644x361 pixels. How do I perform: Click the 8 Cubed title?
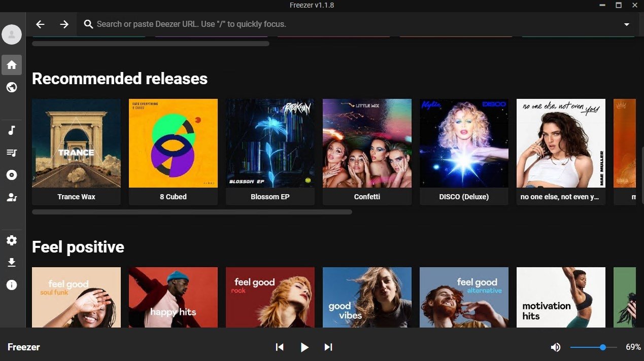click(173, 197)
